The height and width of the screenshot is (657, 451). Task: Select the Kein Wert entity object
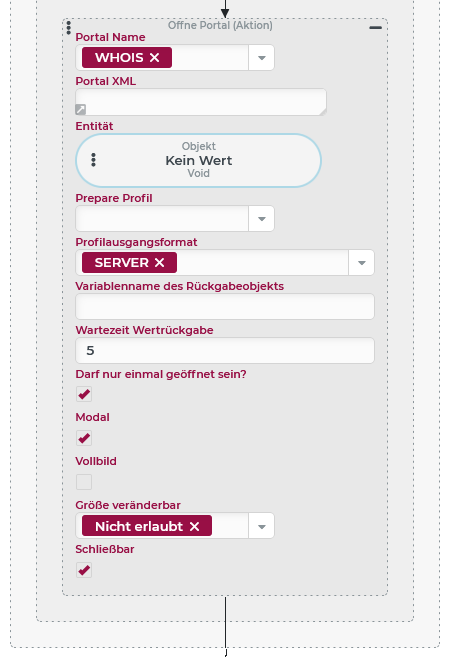(x=199, y=160)
